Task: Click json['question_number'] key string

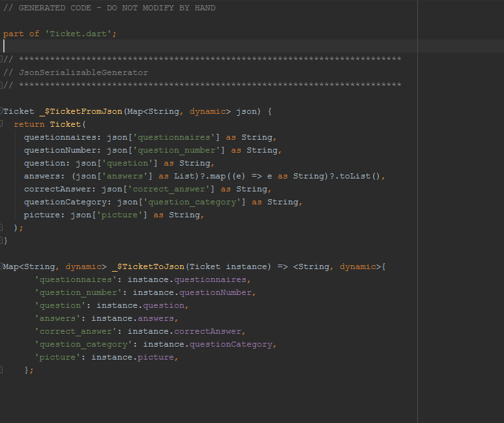Action: coord(179,151)
